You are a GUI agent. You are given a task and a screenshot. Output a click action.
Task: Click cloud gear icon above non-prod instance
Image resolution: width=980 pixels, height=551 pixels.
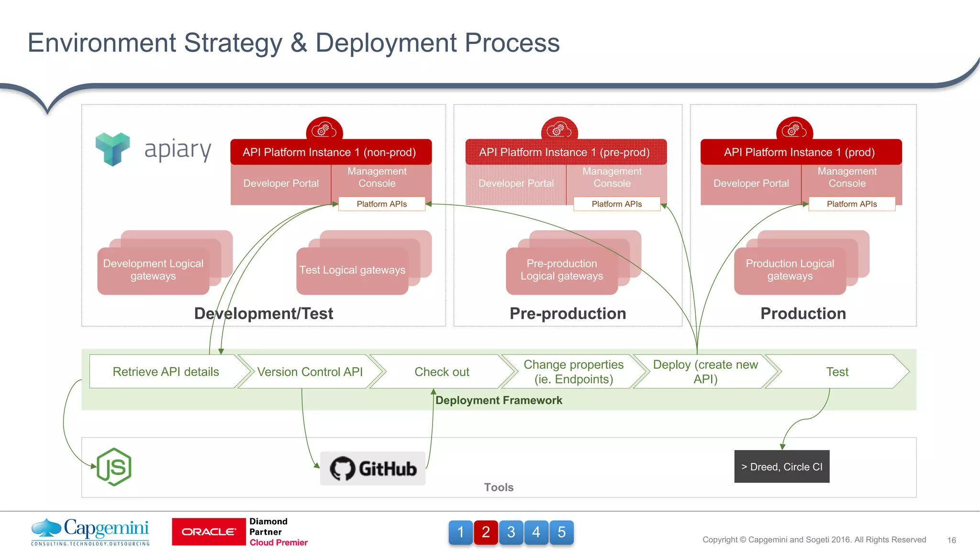(324, 129)
